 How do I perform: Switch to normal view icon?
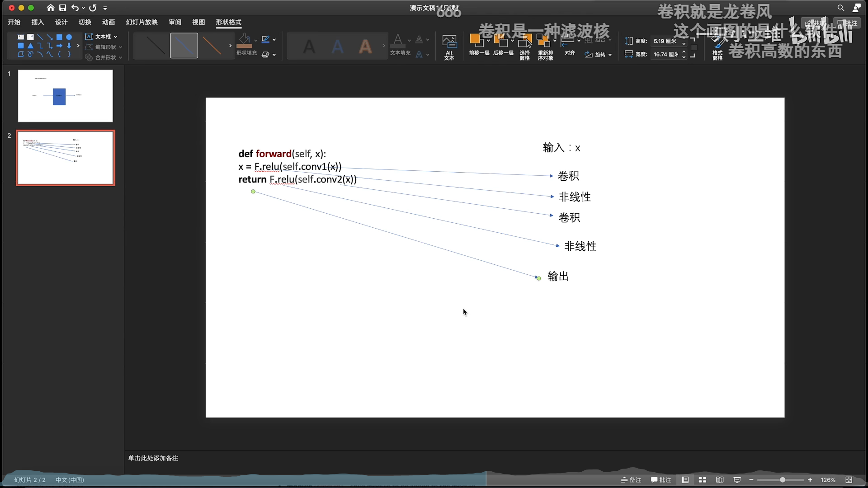tap(685, 480)
